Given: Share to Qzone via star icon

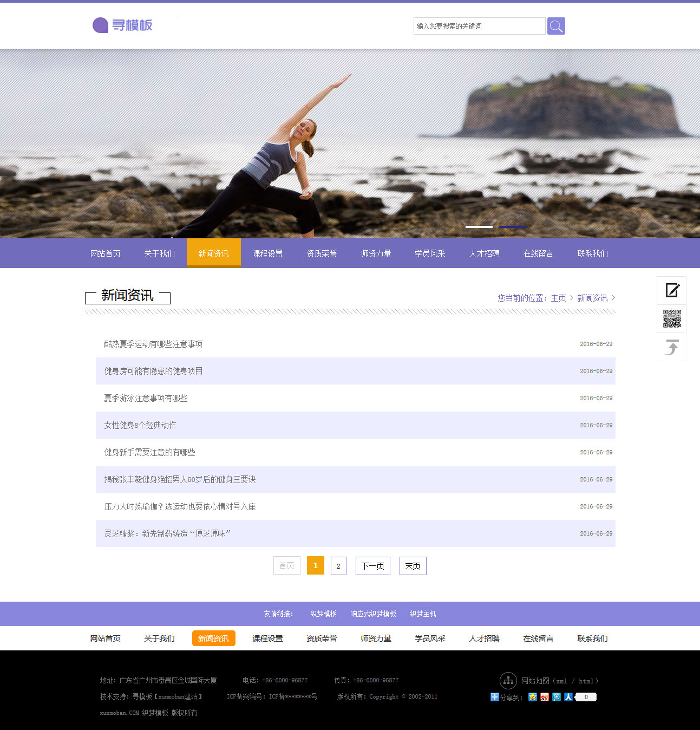Looking at the screenshot, I should coord(533,697).
